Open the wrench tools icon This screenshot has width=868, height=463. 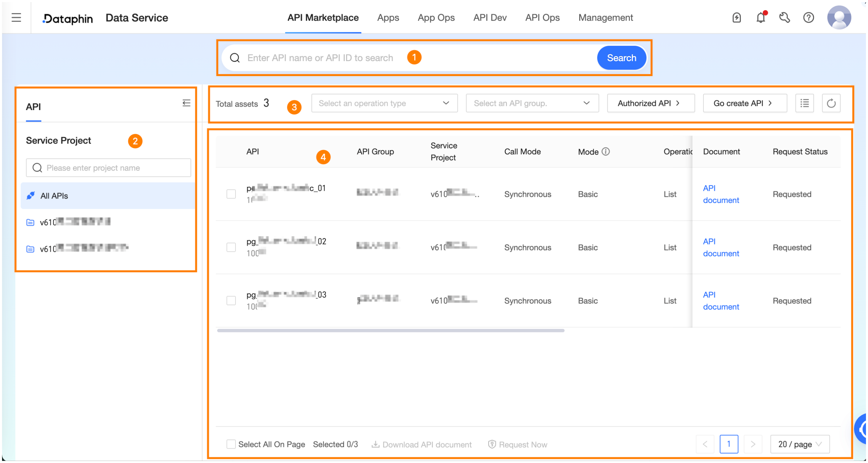(x=785, y=18)
